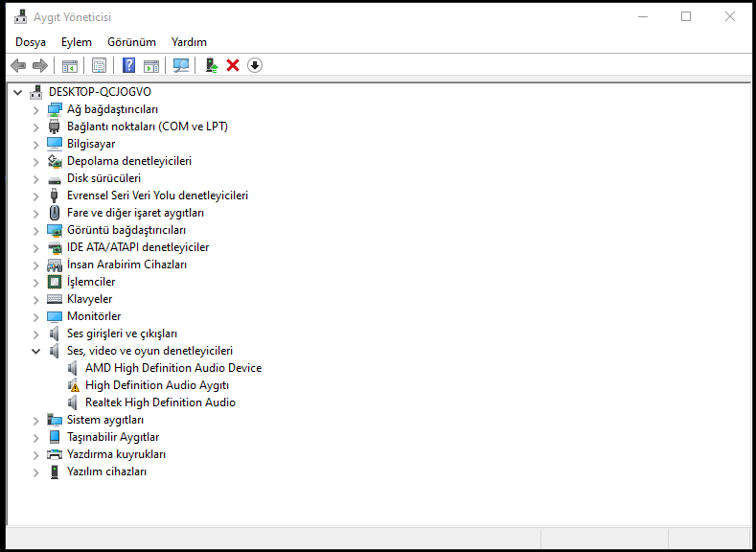Select Fare ve diğer işaret aygıtları label
Image resolution: width=756 pixels, height=552 pixels.
[x=135, y=213]
